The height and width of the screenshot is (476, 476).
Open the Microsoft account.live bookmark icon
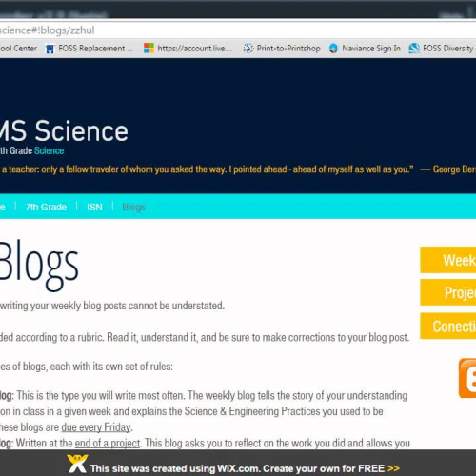149,49
